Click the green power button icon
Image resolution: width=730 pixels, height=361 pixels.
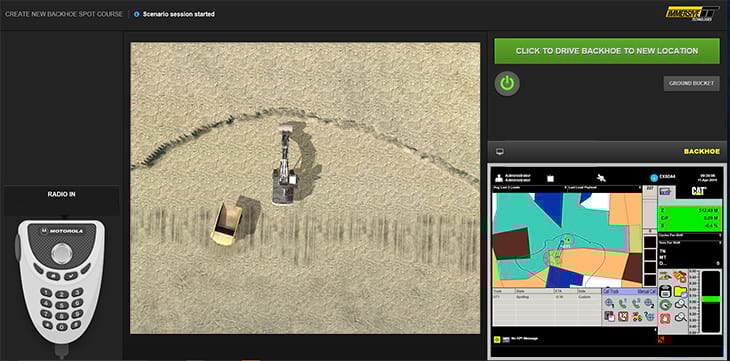[x=507, y=84]
